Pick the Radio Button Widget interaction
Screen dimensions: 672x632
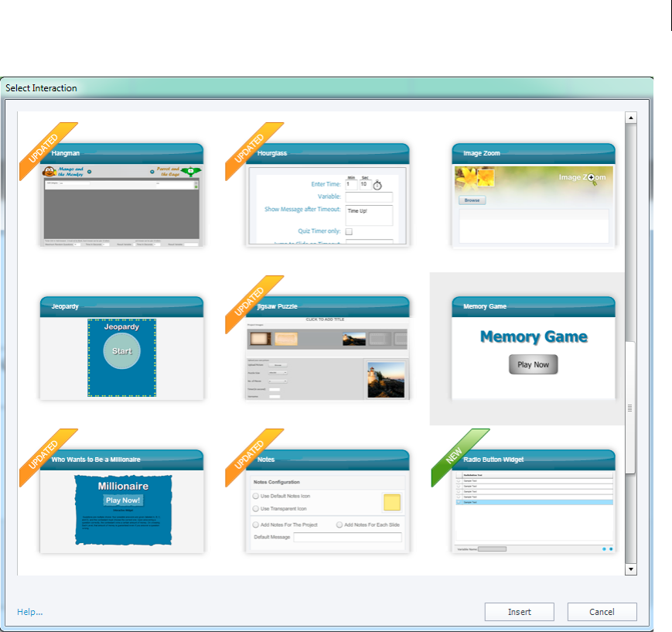coord(534,501)
